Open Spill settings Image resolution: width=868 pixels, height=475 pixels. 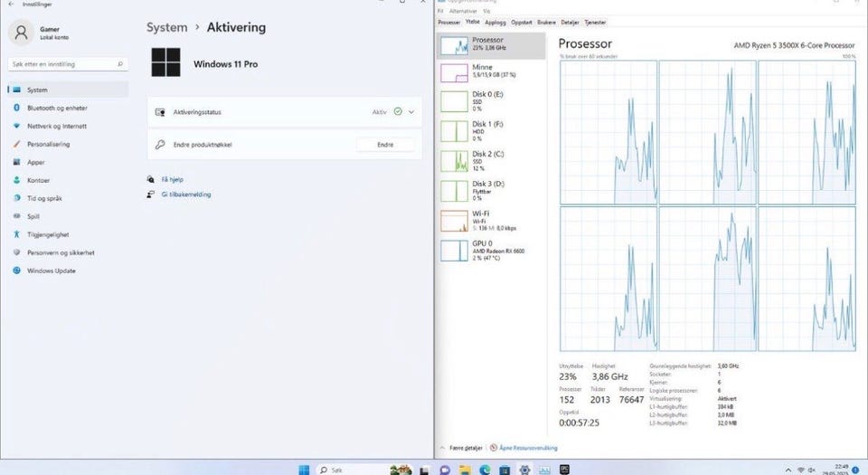[68, 216]
